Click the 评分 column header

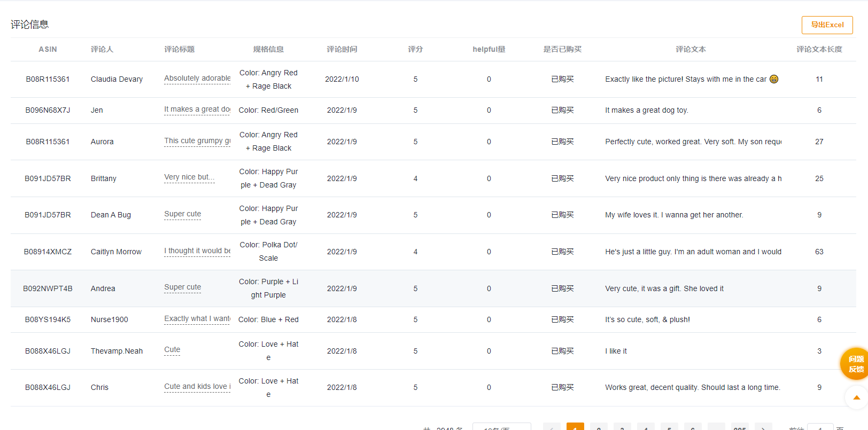(415, 49)
